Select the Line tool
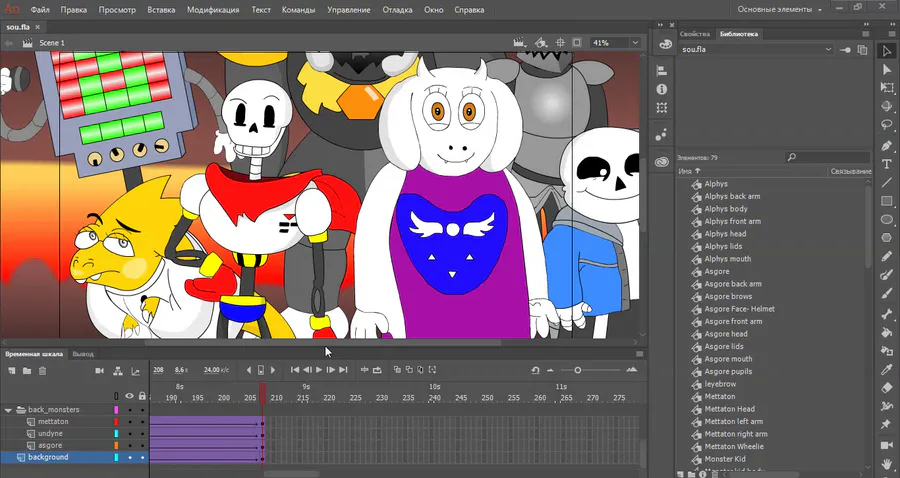Screen dimensions: 900x478 click(887, 183)
